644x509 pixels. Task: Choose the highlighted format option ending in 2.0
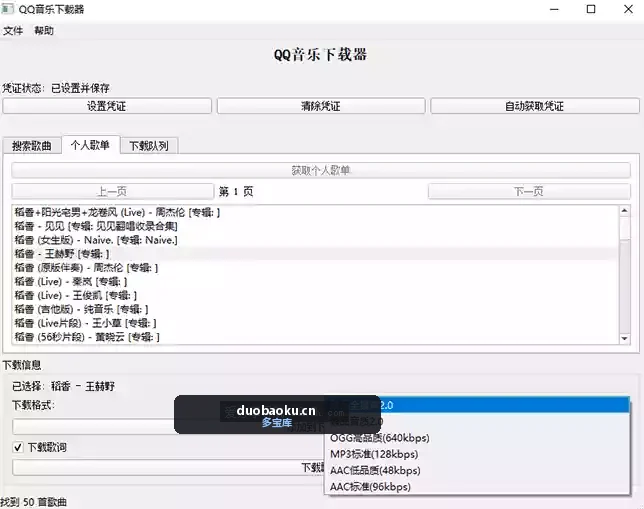(x=477, y=405)
